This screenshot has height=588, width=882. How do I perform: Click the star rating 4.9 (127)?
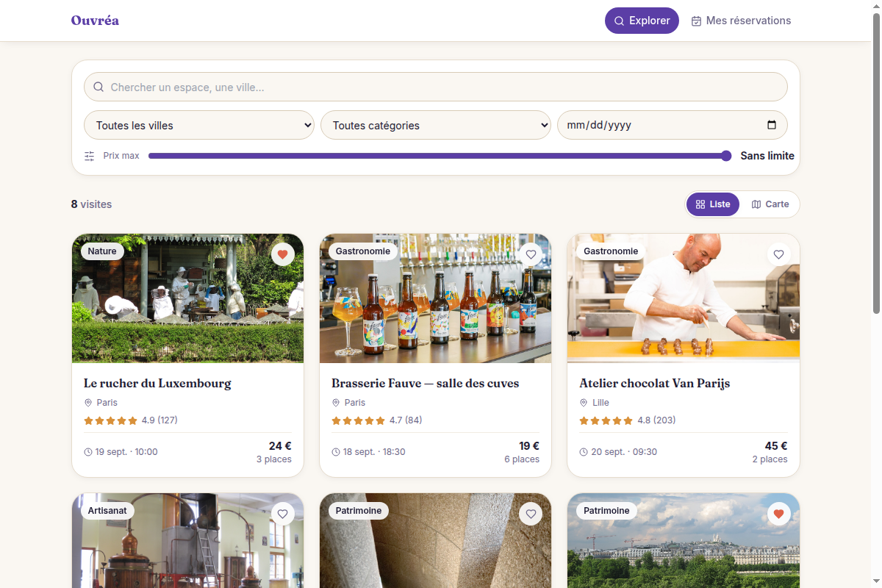click(131, 420)
